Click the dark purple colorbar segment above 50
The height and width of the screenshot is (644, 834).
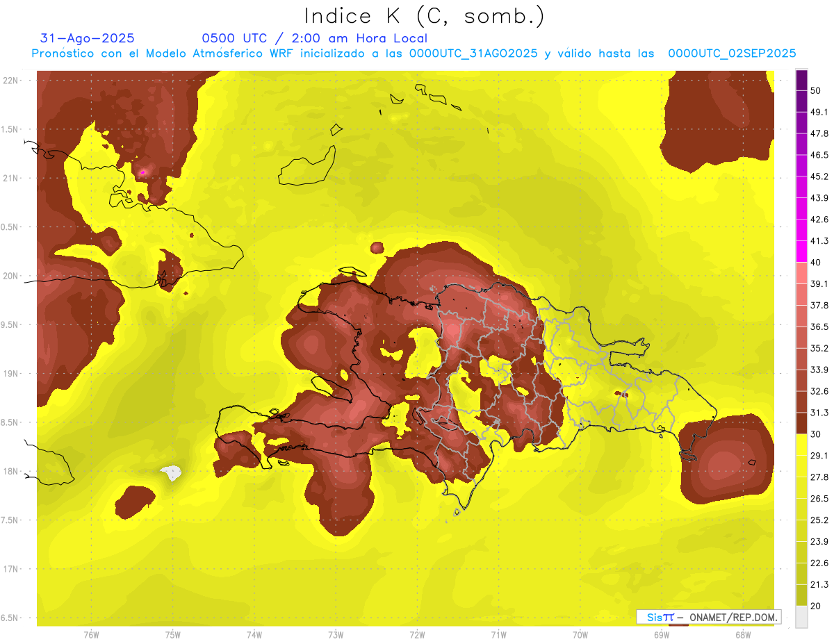pyautogui.click(x=801, y=80)
